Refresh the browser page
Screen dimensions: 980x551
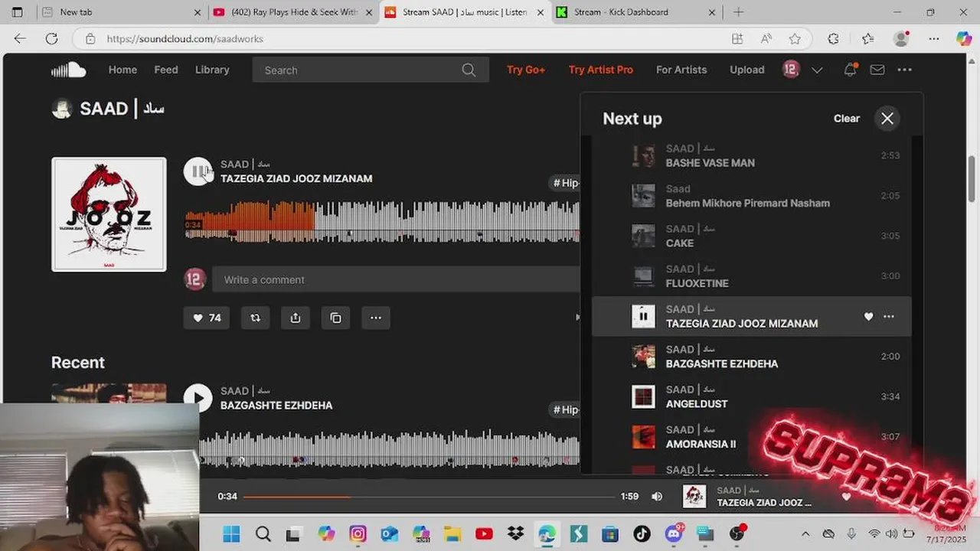pyautogui.click(x=51, y=39)
